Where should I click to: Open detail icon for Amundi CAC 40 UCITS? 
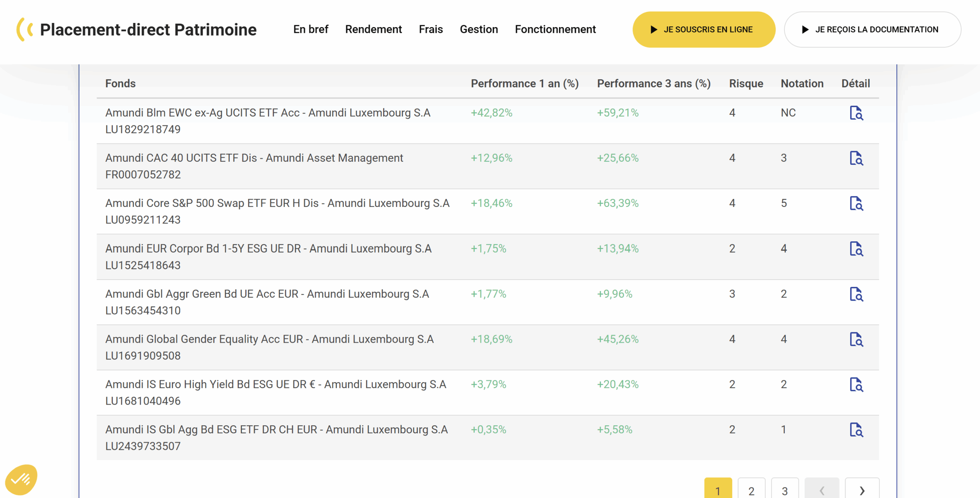856,158
